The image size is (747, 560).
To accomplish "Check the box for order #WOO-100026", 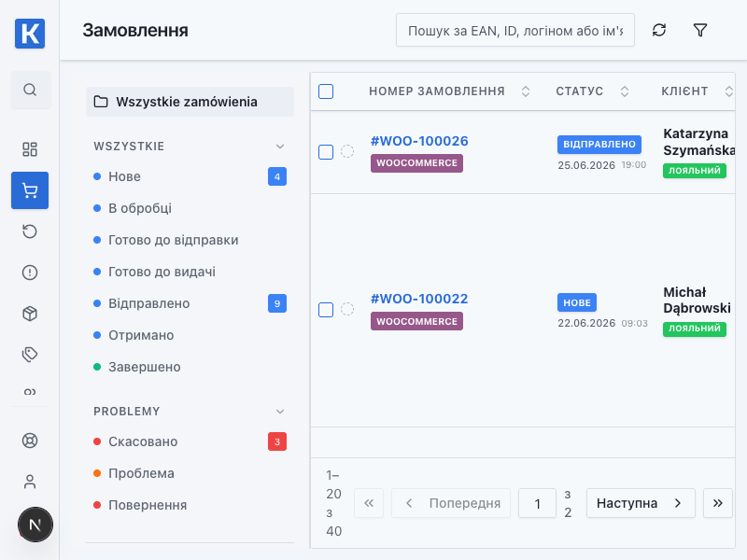I will click(326, 152).
